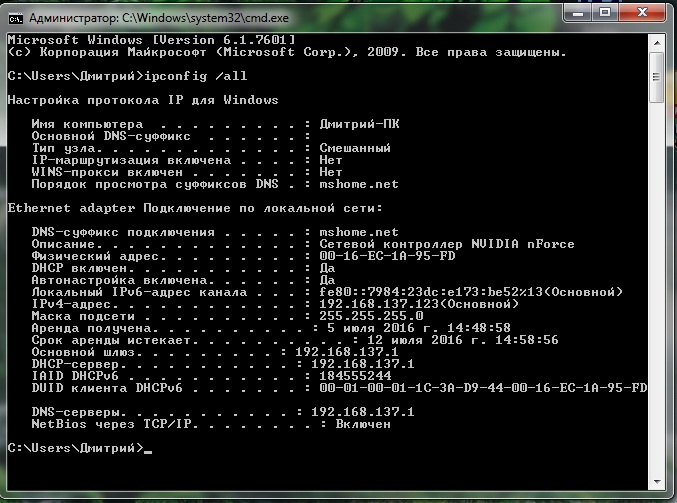Click the copyright line 'Корпорация Майкрософт'
The width and height of the screenshot is (677, 503).
coord(123,52)
